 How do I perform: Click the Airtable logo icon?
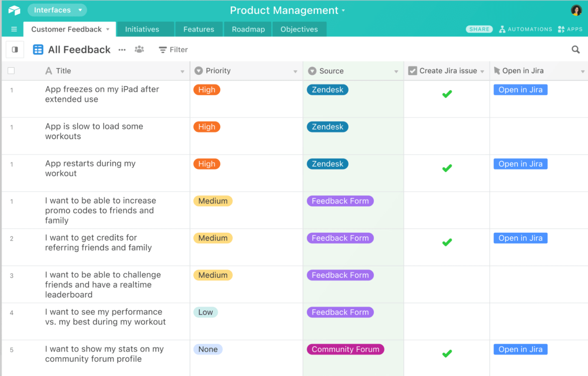pyautogui.click(x=14, y=10)
